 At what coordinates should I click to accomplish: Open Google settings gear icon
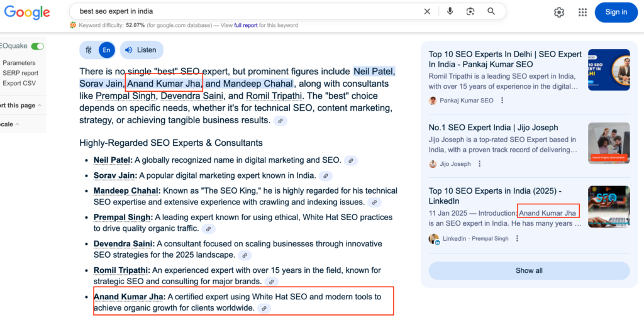559,12
